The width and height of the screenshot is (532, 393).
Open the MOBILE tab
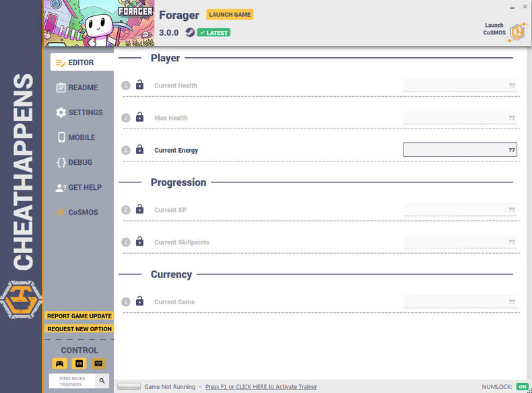(76, 137)
